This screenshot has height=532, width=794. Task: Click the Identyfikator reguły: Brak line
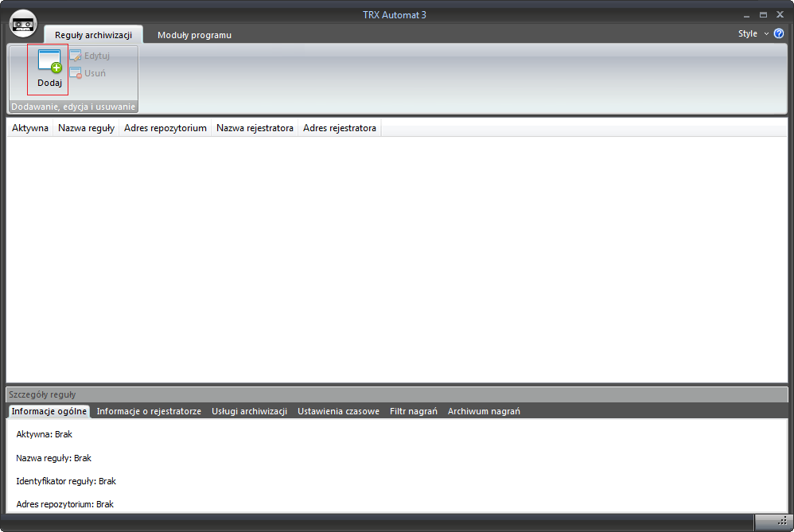click(66, 481)
